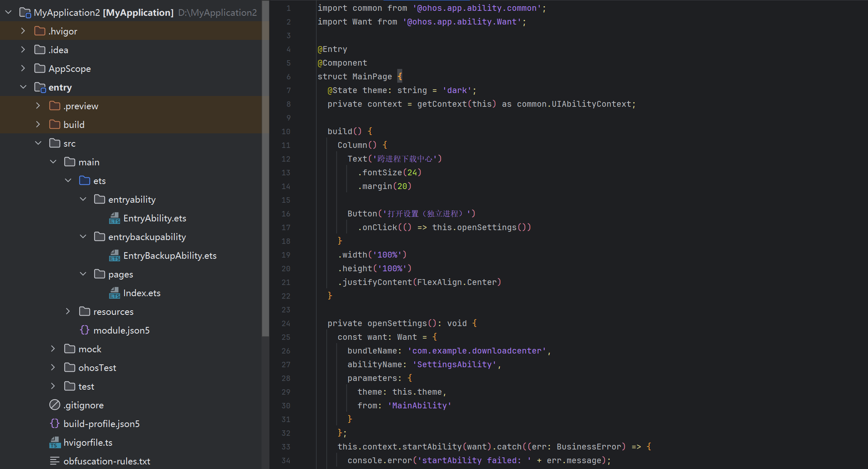
Task: Expand the build folder arrow
Action: pyautogui.click(x=38, y=125)
